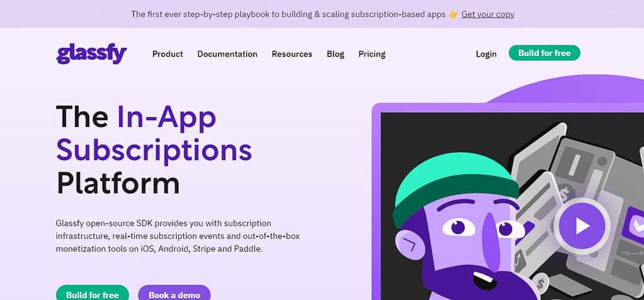Go to the Blog page
644x300 pixels.
pos(336,54)
